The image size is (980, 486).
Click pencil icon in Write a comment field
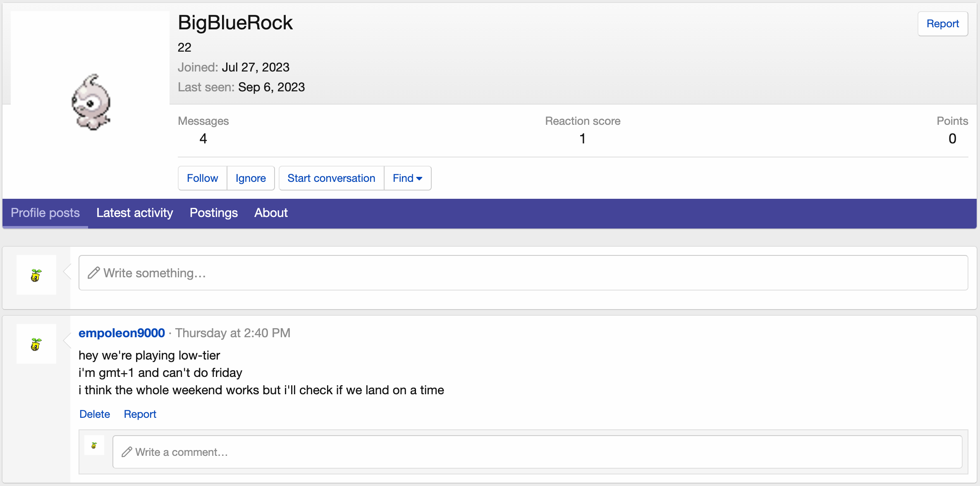click(x=127, y=452)
